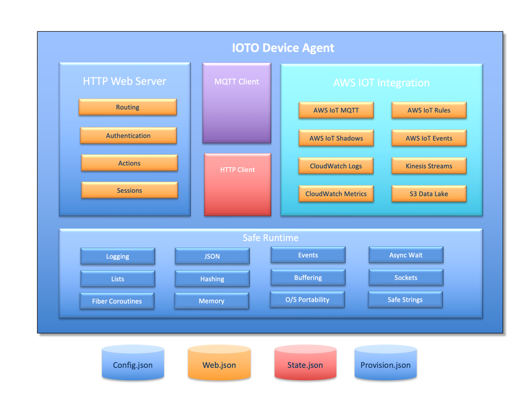
Task: Open the Web.json data store
Action: tap(219, 365)
